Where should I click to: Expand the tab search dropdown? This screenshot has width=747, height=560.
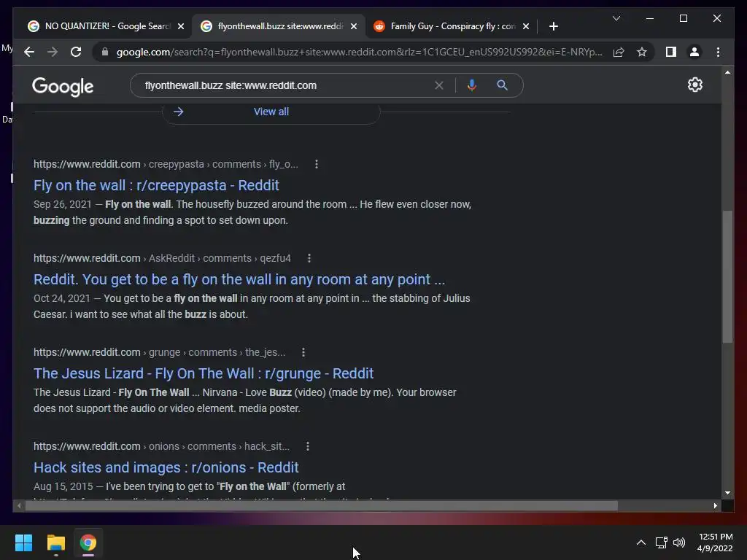pyautogui.click(x=616, y=18)
